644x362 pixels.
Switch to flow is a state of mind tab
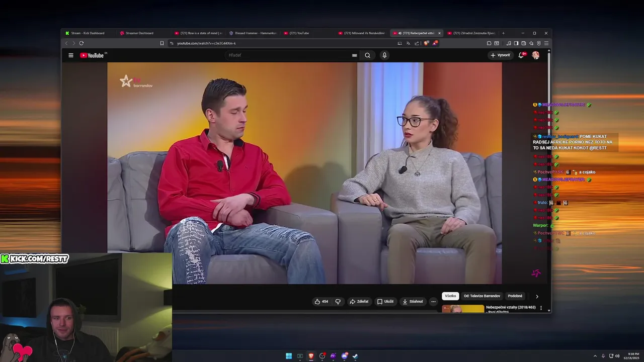pyautogui.click(x=198, y=33)
